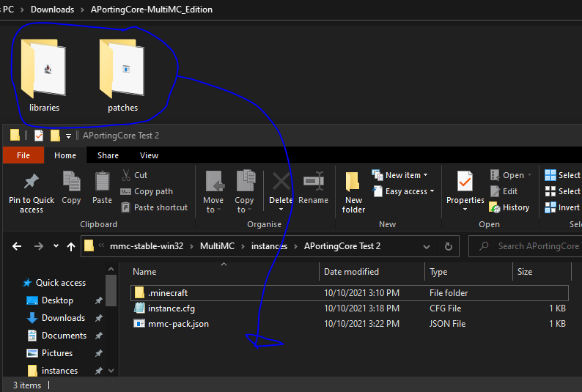The height and width of the screenshot is (392, 582).
Task: Open the File ribbon tab
Action: [x=23, y=155]
